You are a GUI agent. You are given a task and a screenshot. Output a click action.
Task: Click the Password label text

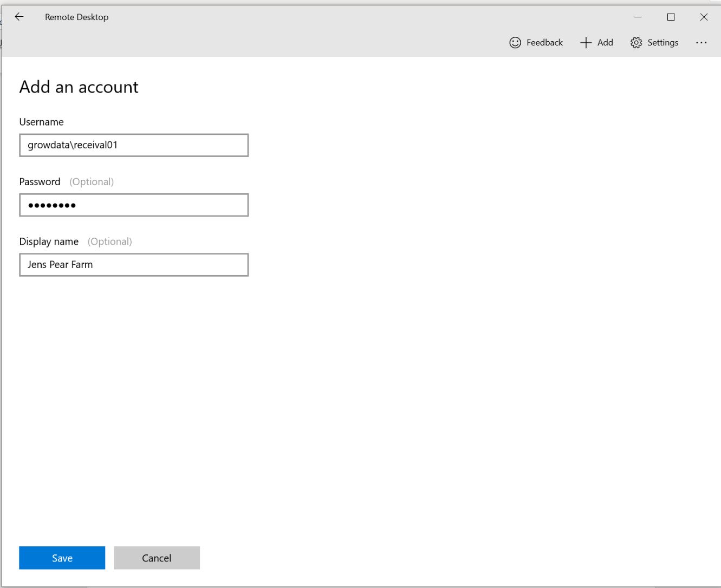[40, 181]
